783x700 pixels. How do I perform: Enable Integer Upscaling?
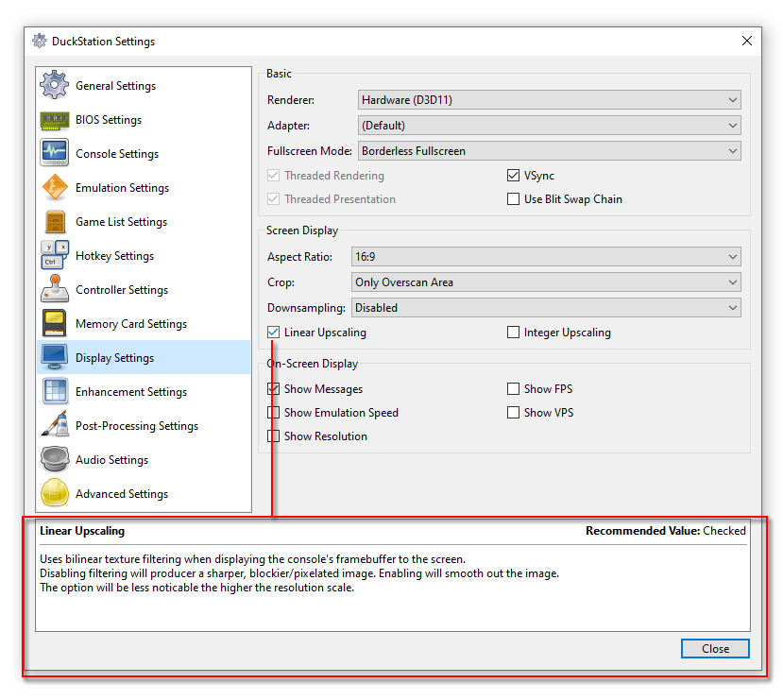[x=513, y=332]
